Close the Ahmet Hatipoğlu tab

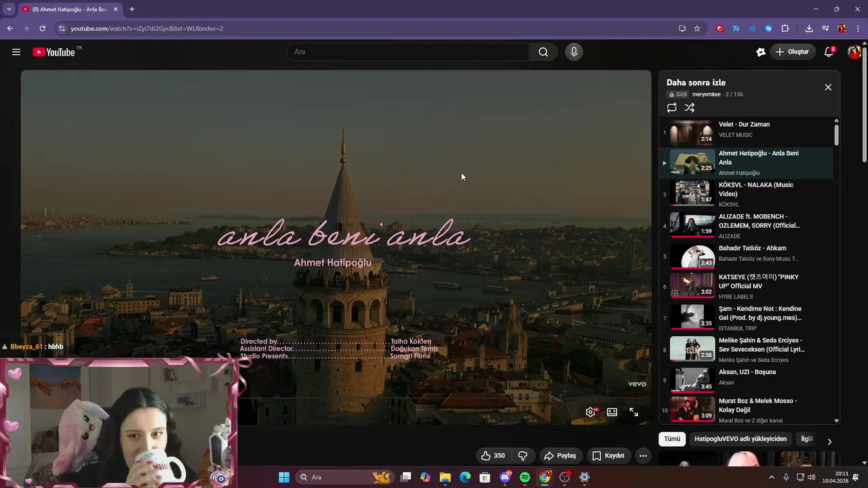click(115, 9)
